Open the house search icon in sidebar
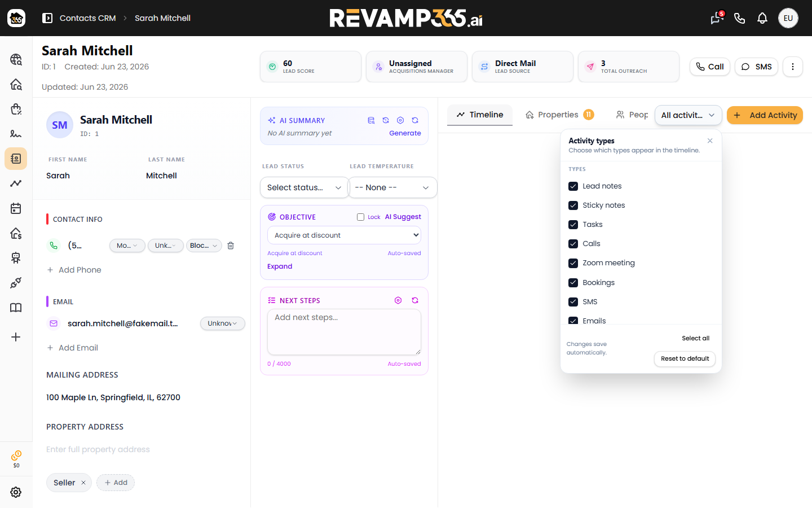Image resolution: width=812 pixels, height=508 pixels. [16, 84]
